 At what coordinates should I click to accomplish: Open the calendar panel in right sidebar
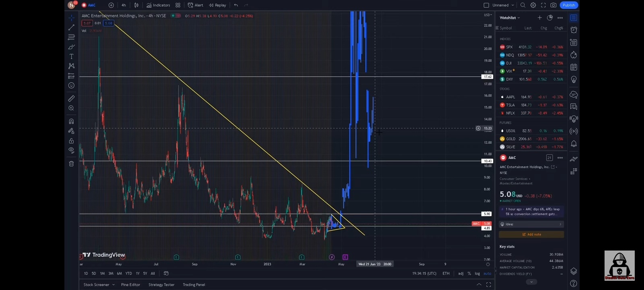pos(574,67)
